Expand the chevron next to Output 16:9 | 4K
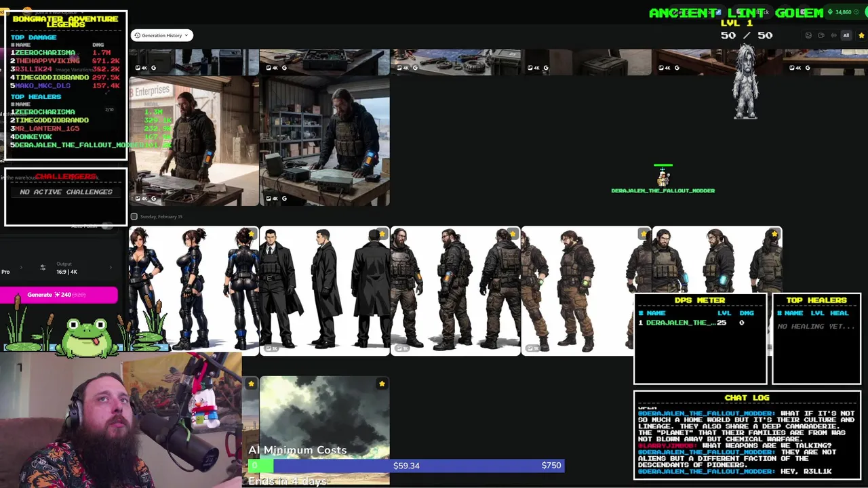Viewport: 868px width, 488px height. (x=111, y=268)
